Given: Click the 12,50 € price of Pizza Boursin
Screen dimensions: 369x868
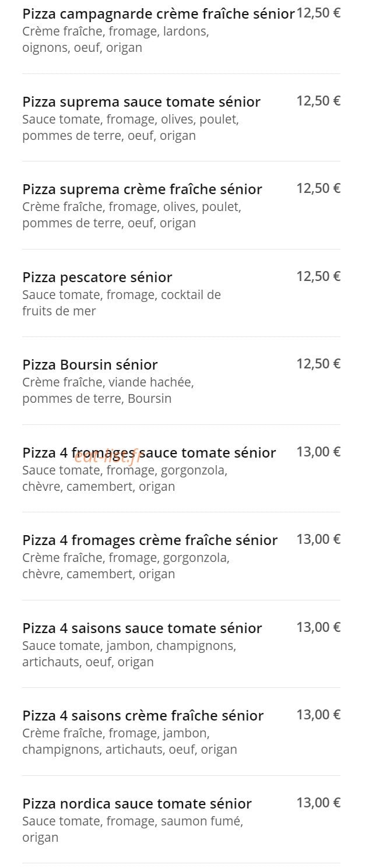Looking at the screenshot, I should 318,364.
